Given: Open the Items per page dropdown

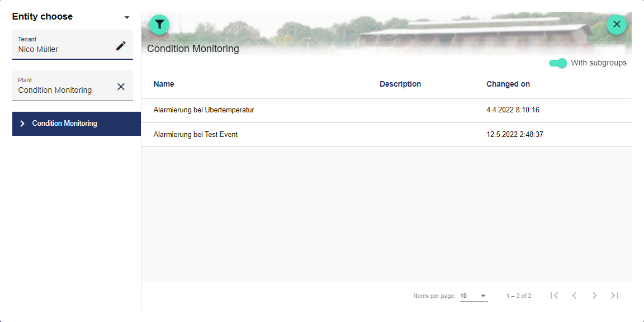Looking at the screenshot, I should pos(473,296).
